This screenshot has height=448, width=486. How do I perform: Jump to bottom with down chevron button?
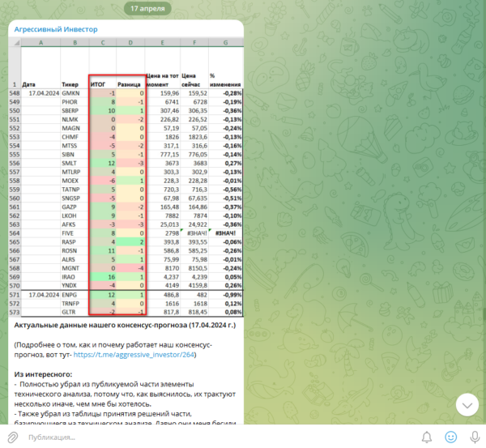(x=467, y=405)
